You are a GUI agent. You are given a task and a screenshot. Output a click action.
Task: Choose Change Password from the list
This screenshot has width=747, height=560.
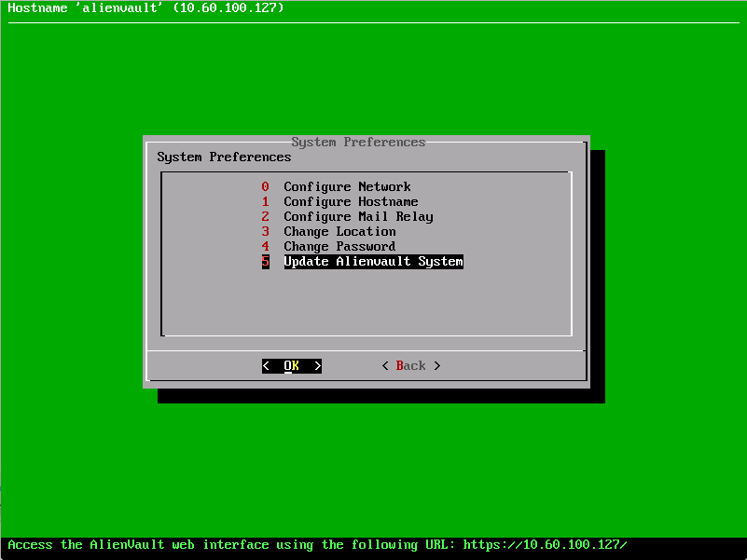339,246
